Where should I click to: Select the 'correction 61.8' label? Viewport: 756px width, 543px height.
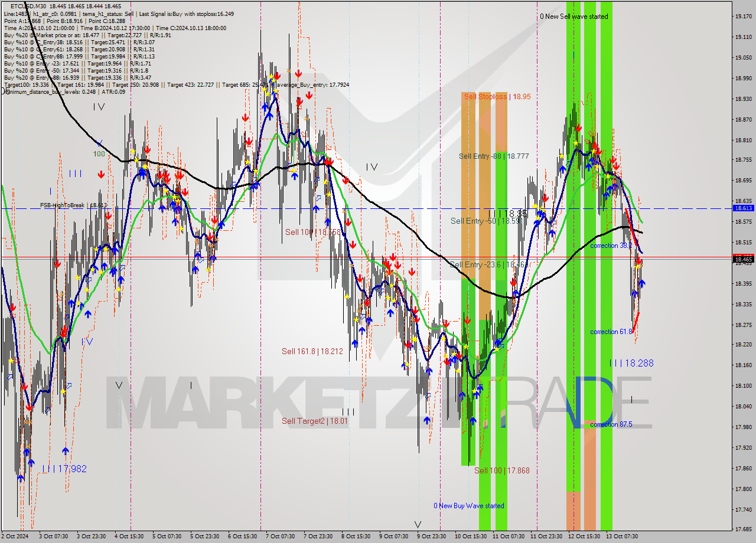click(x=611, y=332)
